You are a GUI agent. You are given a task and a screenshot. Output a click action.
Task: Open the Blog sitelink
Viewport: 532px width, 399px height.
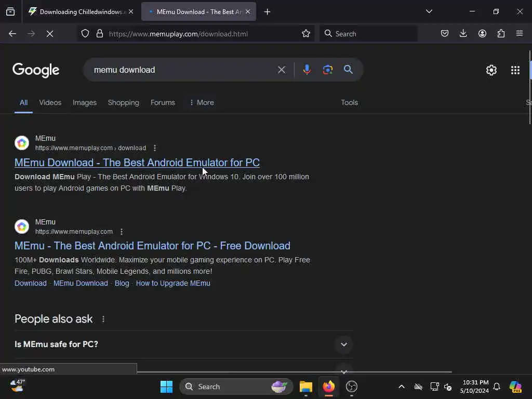click(122, 283)
